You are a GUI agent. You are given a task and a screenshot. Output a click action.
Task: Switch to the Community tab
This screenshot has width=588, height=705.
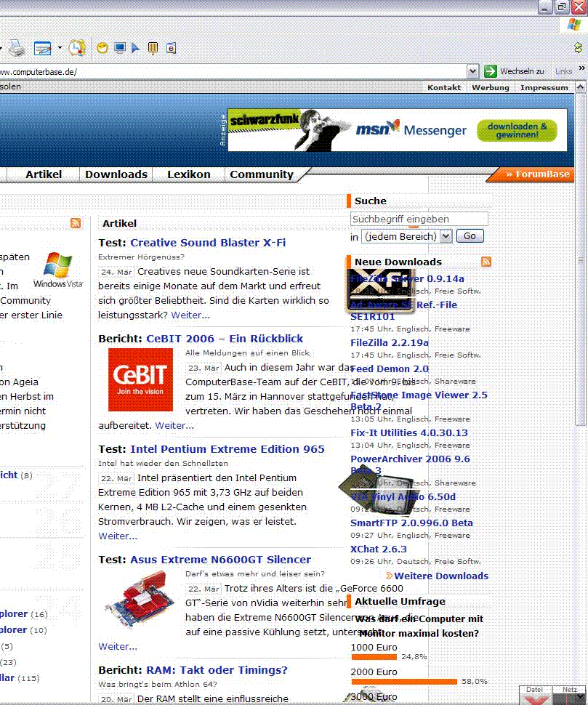(x=262, y=174)
